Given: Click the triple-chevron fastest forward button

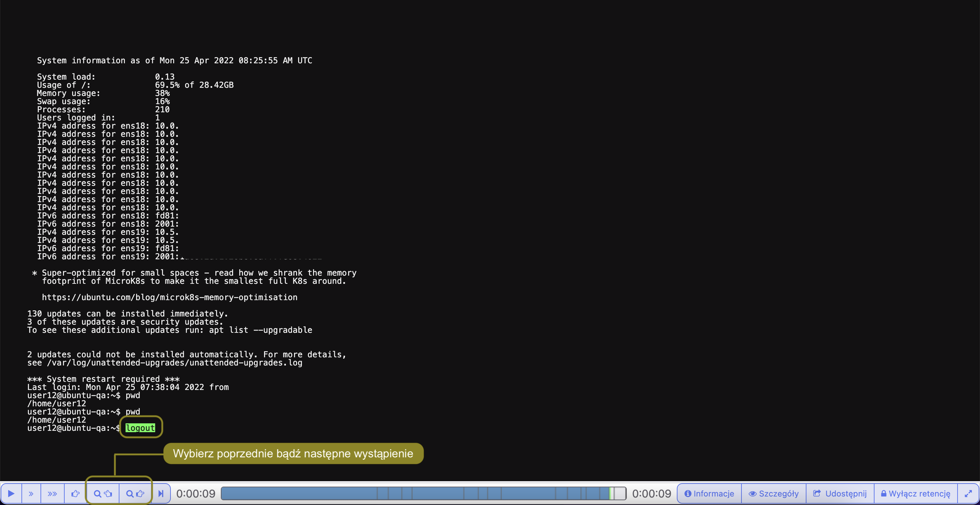Looking at the screenshot, I should point(52,493).
